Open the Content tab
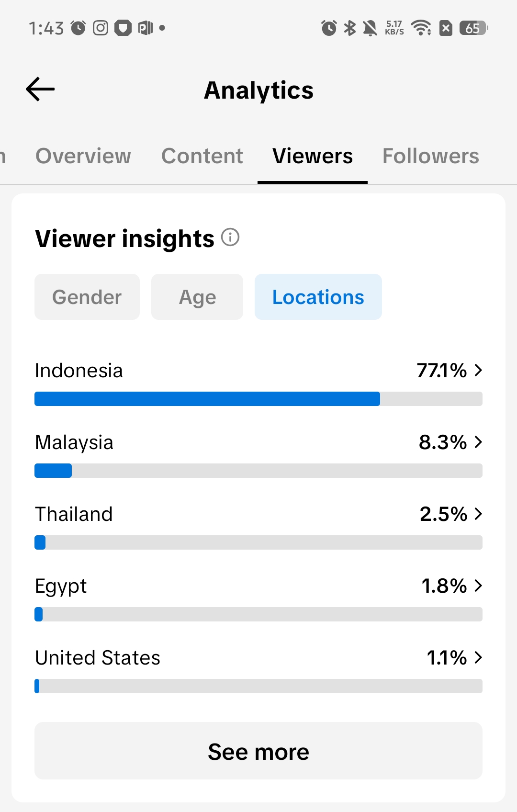 tap(202, 156)
